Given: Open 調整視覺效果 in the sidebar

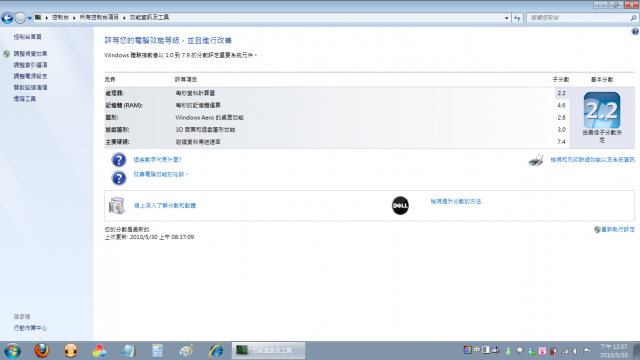Looking at the screenshot, I should 31,54.
